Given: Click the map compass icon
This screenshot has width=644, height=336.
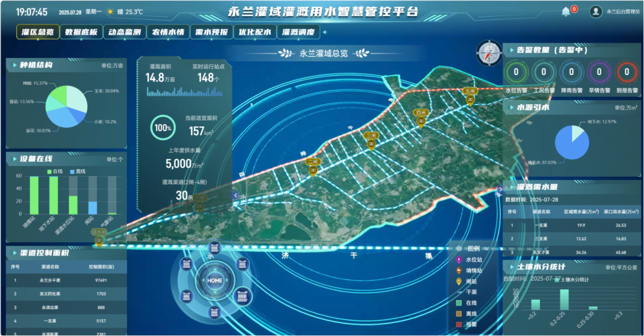Looking at the screenshot, I should point(489,54).
